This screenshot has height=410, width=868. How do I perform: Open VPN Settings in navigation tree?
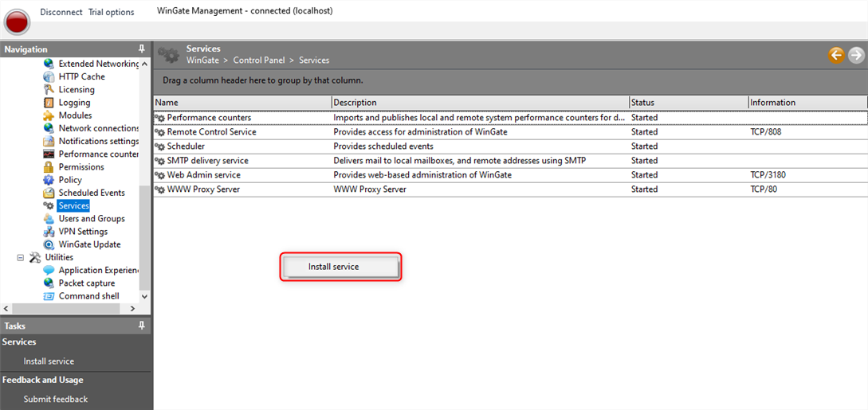[x=83, y=232]
